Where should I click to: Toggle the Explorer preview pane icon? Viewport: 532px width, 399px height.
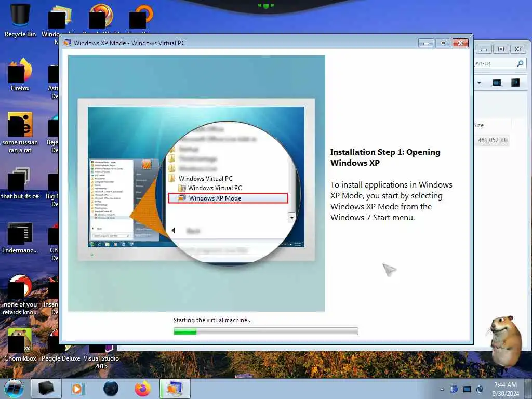click(x=496, y=83)
